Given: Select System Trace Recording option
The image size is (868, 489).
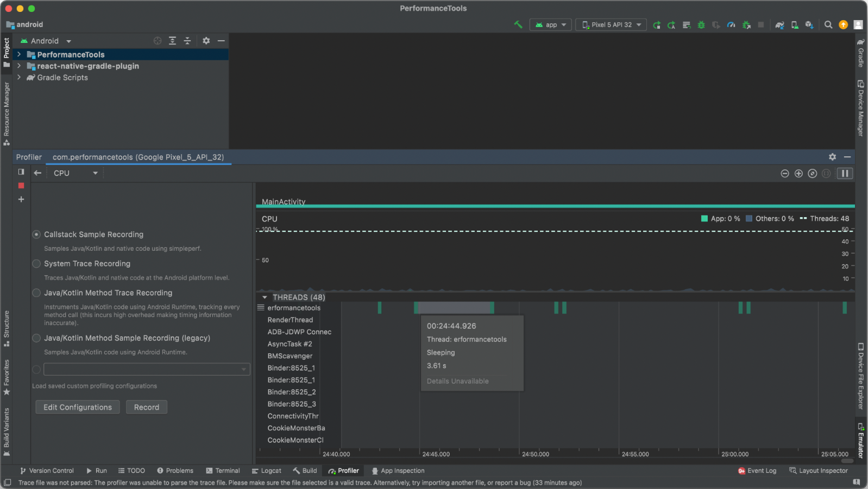Looking at the screenshot, I should [36, 264].
